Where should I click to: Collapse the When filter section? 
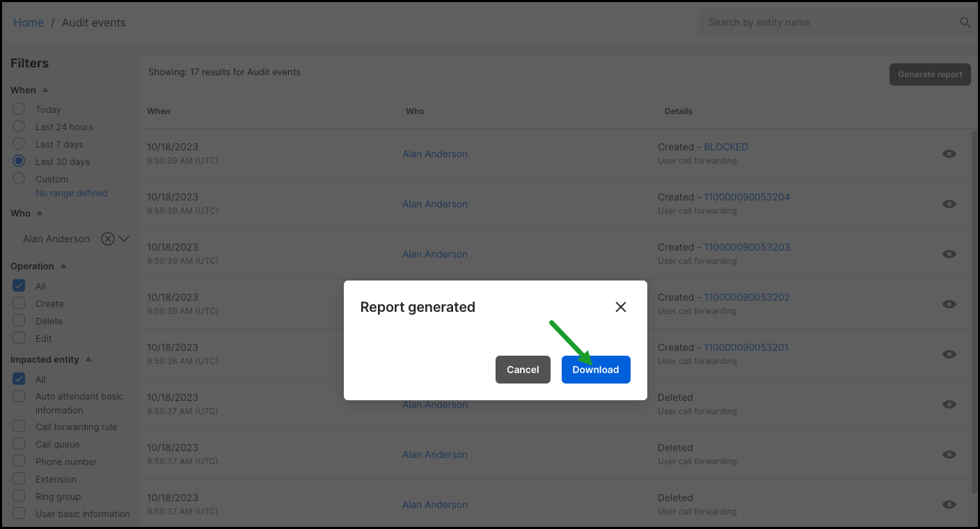(x=45, y=90)
